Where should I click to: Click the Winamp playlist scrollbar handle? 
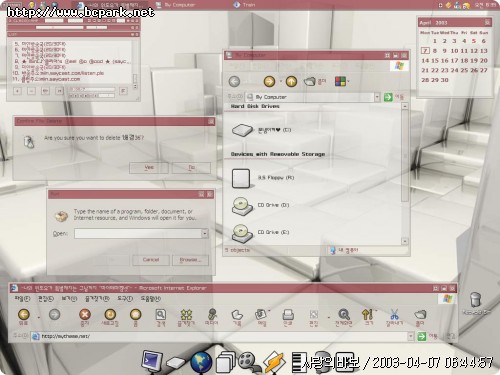135,78
